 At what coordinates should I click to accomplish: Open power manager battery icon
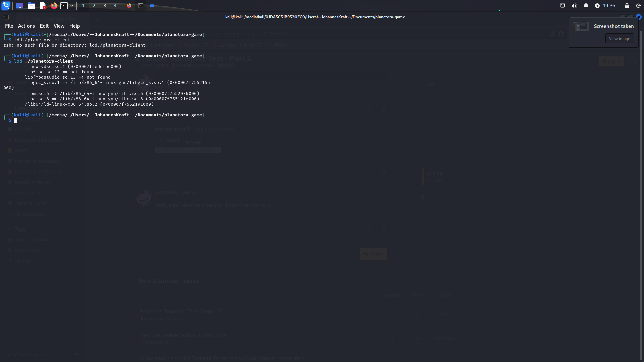coord(597,5)
